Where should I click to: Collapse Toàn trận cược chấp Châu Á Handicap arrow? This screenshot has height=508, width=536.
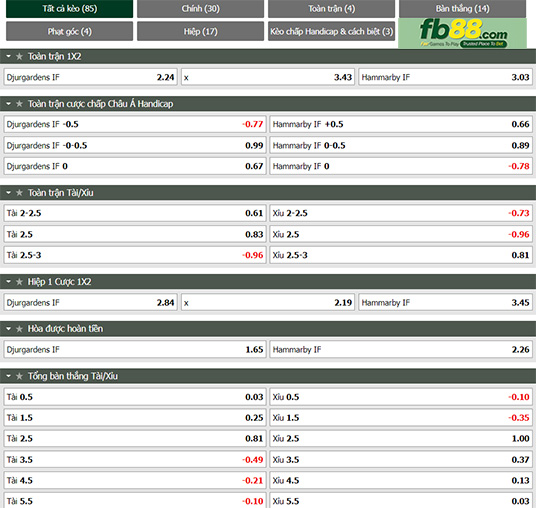click(9, 104)
